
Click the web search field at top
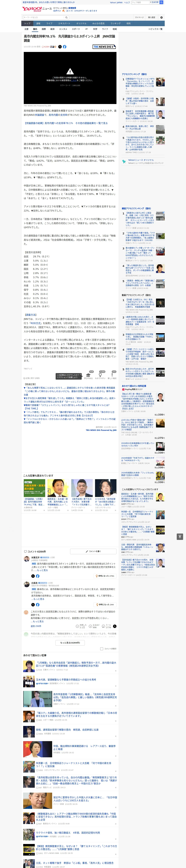pyautogui.click(x=140, y=2)
